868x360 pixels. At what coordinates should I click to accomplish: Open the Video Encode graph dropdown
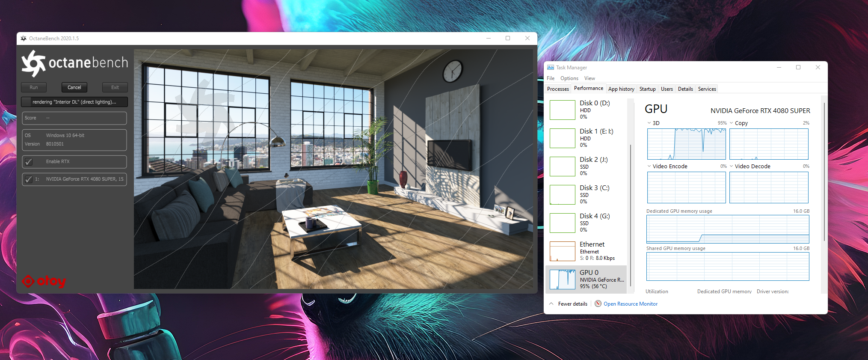(x=649, y=167)
